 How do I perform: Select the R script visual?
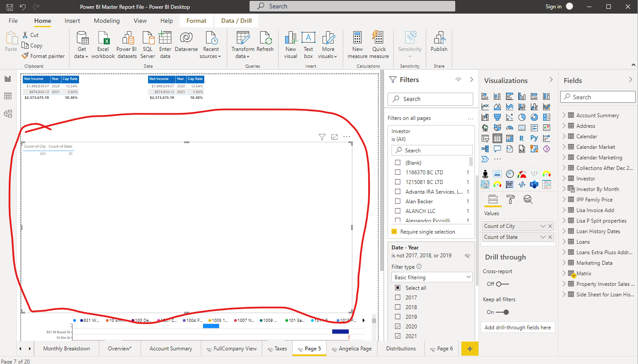pyautogui.click(x=522, y=138)
